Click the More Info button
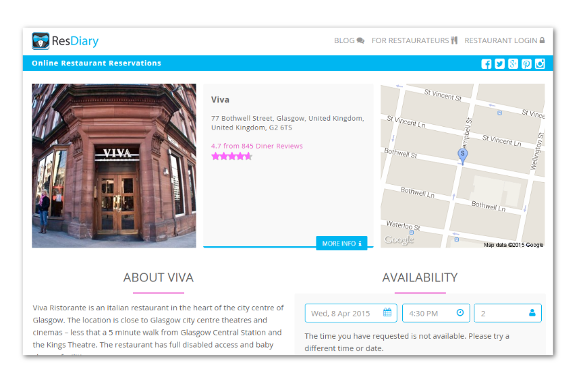This screenshot has height=392, width=581. coord(341,243)
